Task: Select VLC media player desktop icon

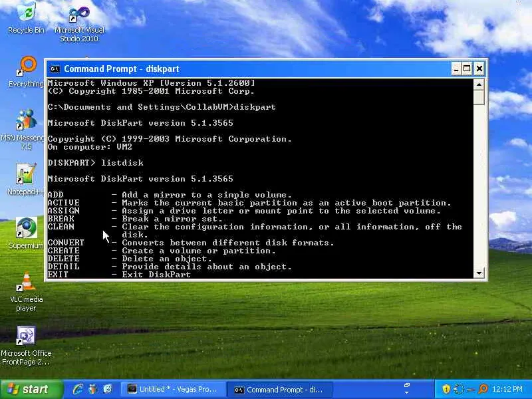Action: (27, 292)
